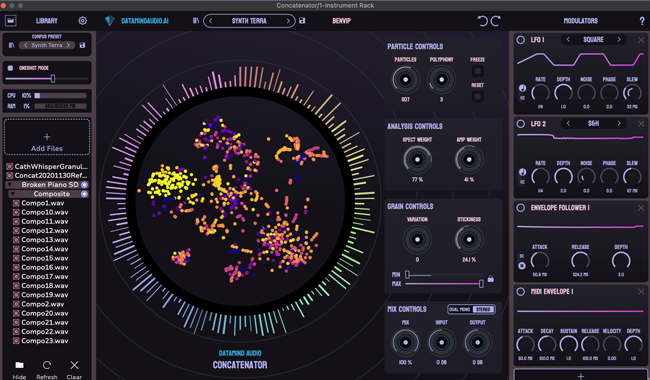The width and height of the screenshot is (650, 380).
Task: Open the settings gear in top bar
Action: 82,21
